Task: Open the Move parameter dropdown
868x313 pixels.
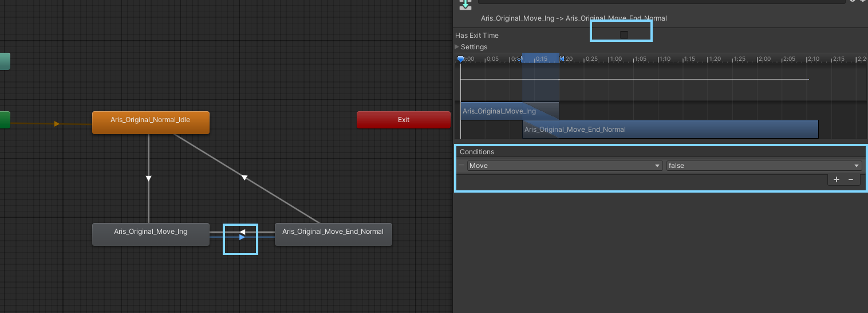Action: pyautogui.click(x=564, y=166)
